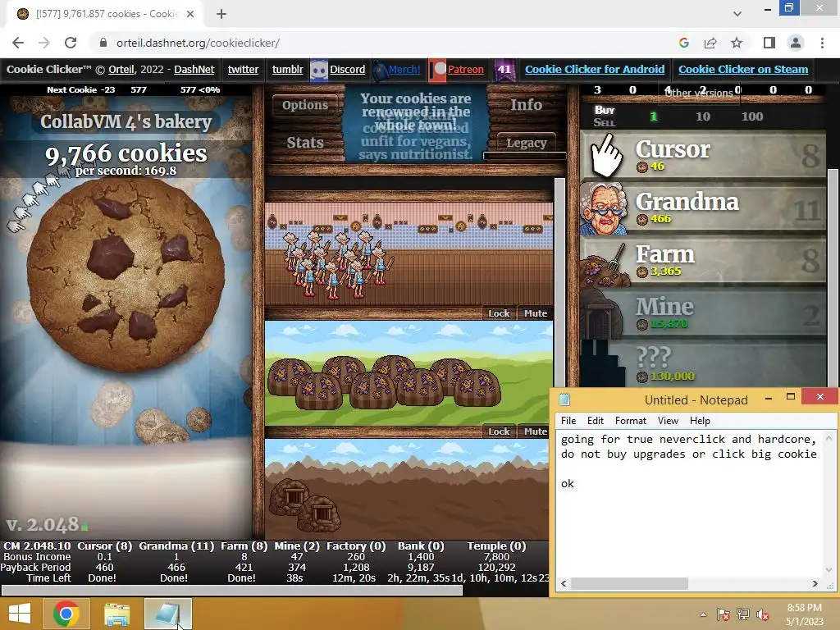Viewport: 840px width, 630px height.
Task: Open the Legacy button
Action: [x=526, y=143]
